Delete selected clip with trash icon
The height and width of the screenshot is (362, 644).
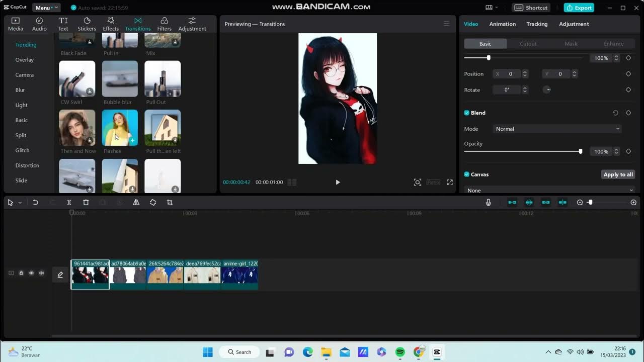86,202
